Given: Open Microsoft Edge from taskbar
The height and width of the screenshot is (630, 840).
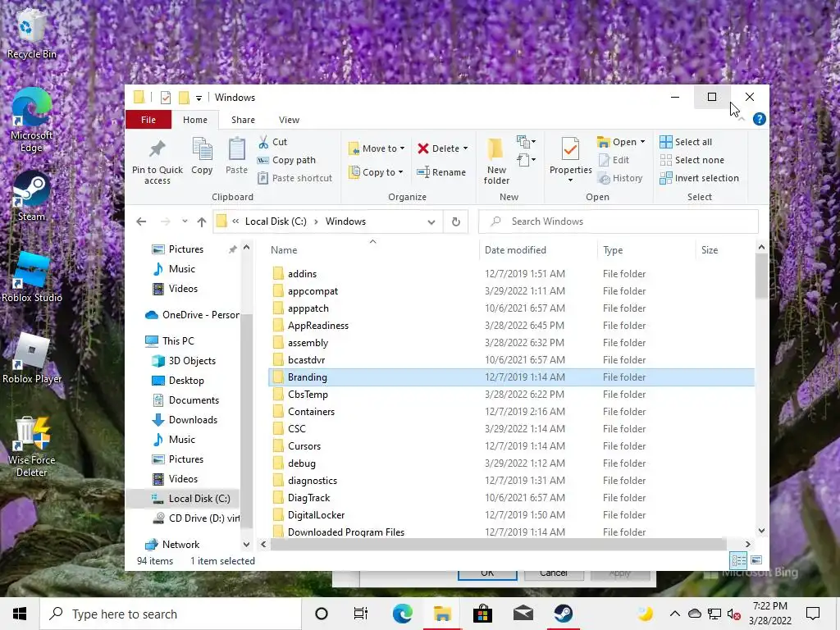Looking at the screenshot, I should [x=402, y=614].
